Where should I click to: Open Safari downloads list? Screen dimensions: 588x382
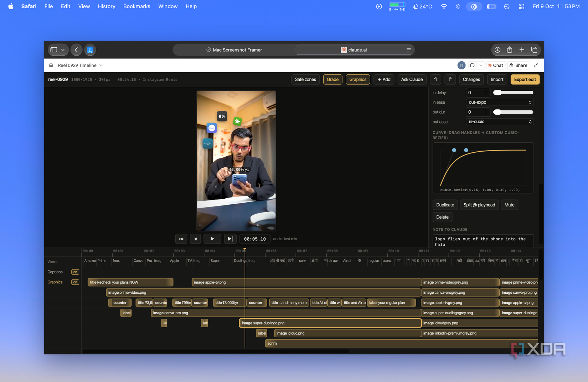(x=497, y=50)
